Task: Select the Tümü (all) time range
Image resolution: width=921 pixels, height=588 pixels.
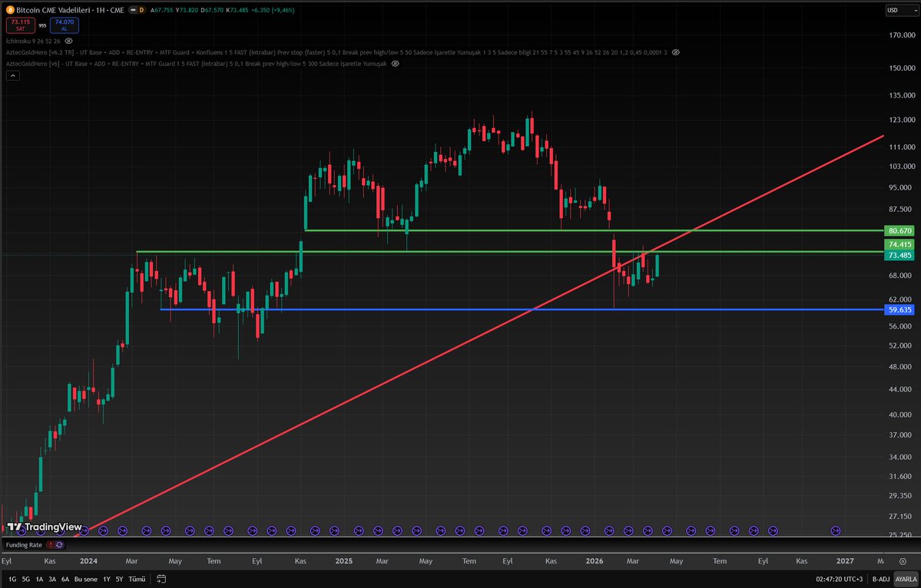Action: pyautogui.click(x=137, y=579)
